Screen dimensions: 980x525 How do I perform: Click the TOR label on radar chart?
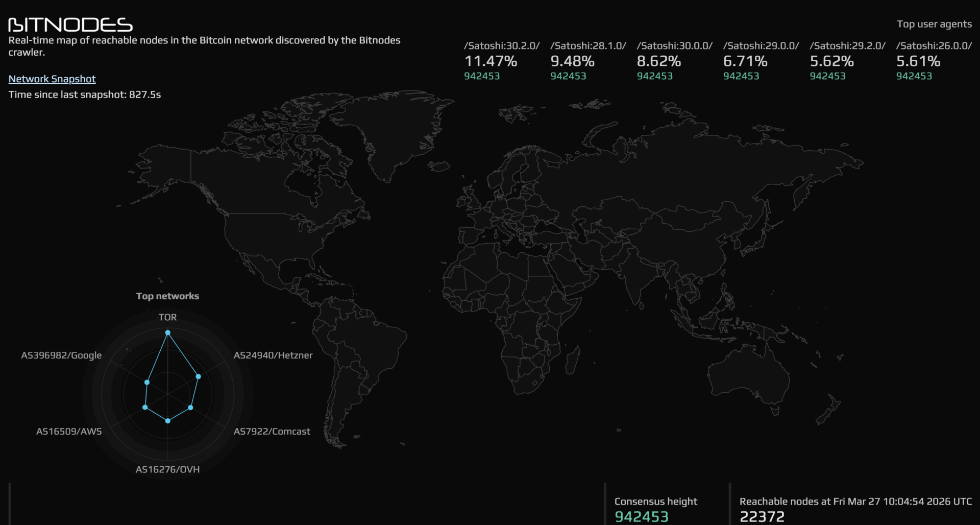click(x=167, y=317)
